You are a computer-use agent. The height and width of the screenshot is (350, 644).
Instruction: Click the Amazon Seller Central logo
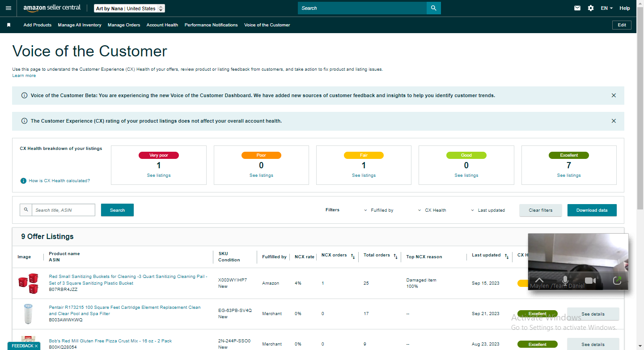tap(52, 8)
